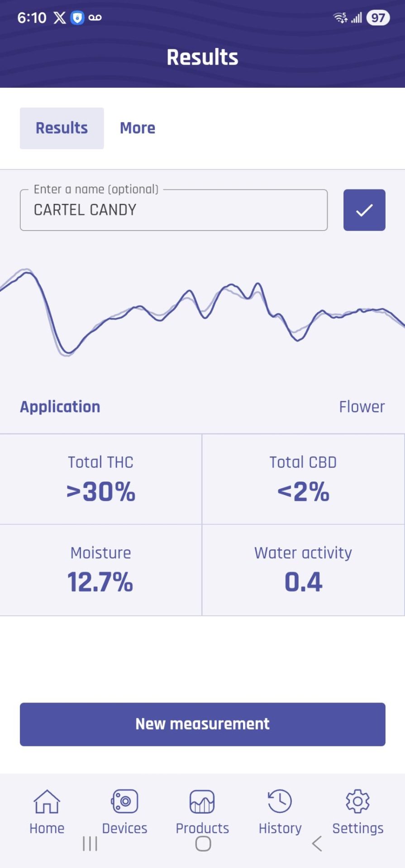
Task: Tap Android back chevron
Action: pos(317,844)
